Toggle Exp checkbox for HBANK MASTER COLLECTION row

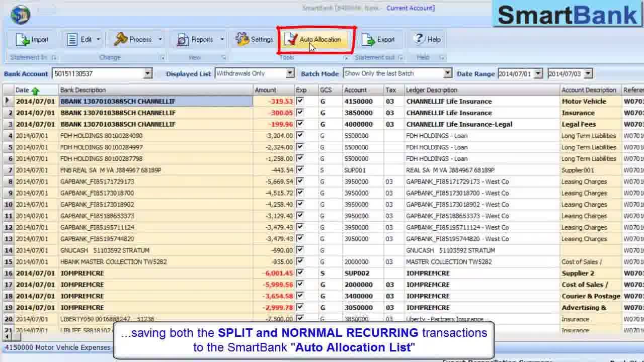click(x=300, y=261)
